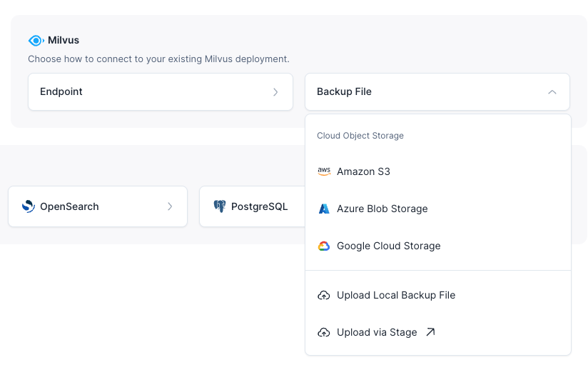The width and height of the screenshot is (588, 365).
Task: Collapse the Backup File dropdown chevron
Action: (552, 92)
